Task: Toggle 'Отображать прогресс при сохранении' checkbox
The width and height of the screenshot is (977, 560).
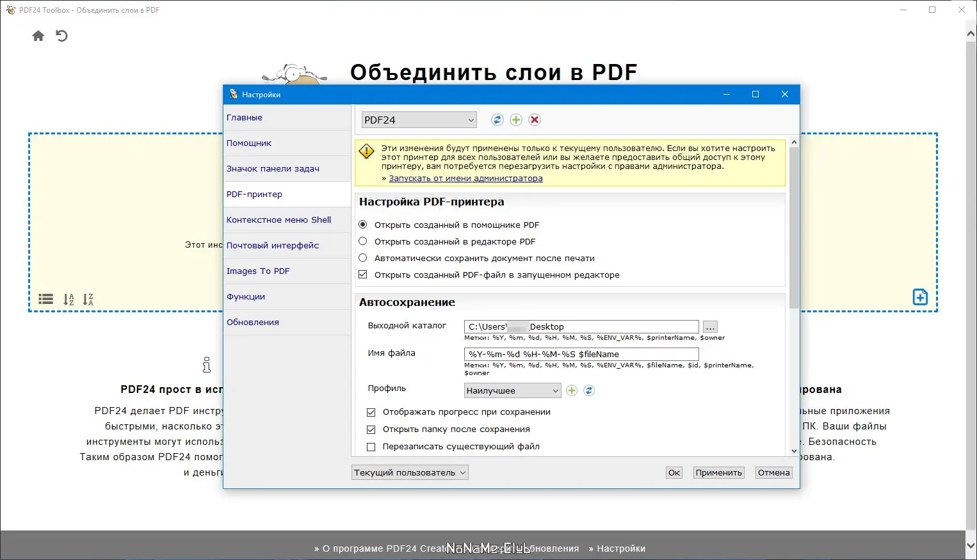Action: click(x=371, y=412)
